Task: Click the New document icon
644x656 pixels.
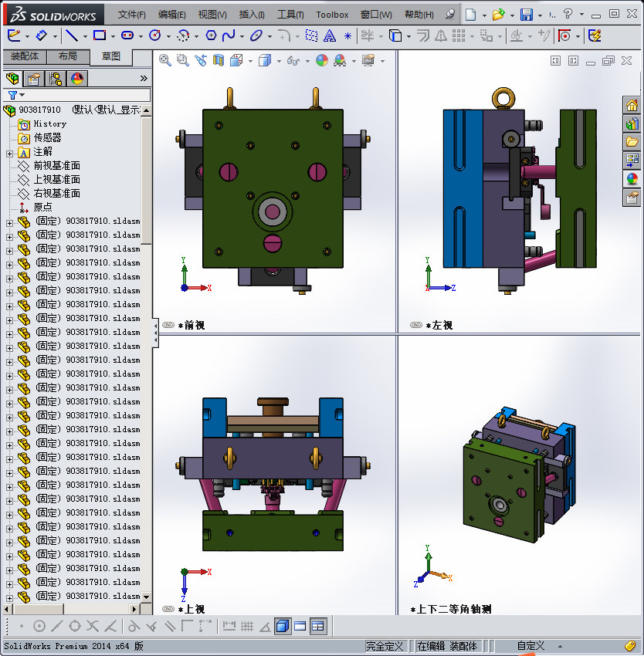Action: click(471, 15)
